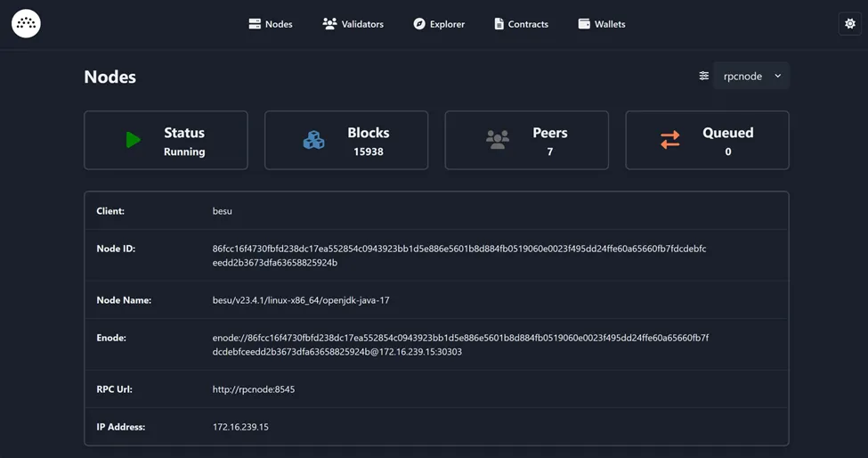Screen dimensions: 868x458
Task: Click the Validators people icon in navbar
Action: click(330, 24)
